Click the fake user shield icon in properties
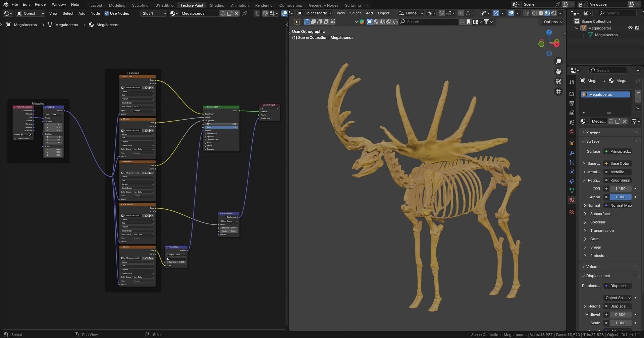The width and height of the screenshot is (644, 338). [611, 121]
